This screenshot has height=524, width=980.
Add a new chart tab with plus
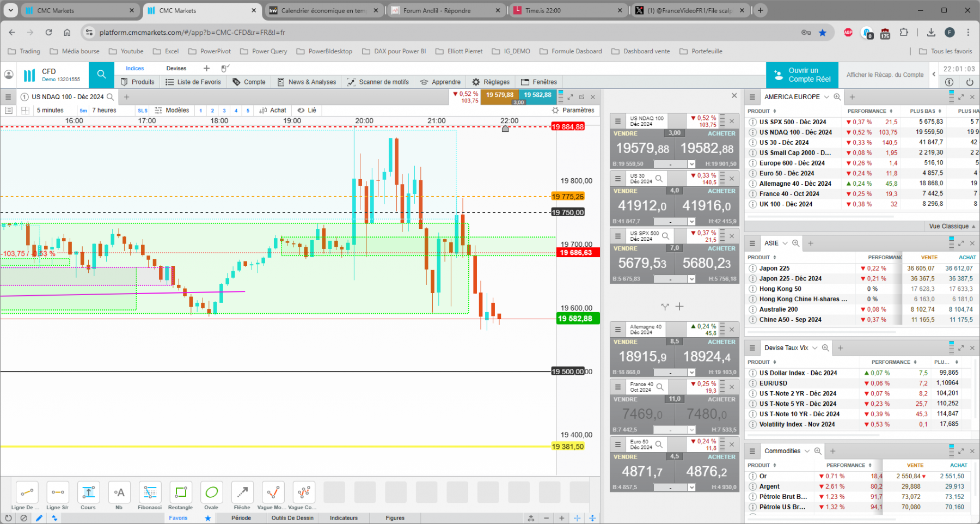coord(126,97)
